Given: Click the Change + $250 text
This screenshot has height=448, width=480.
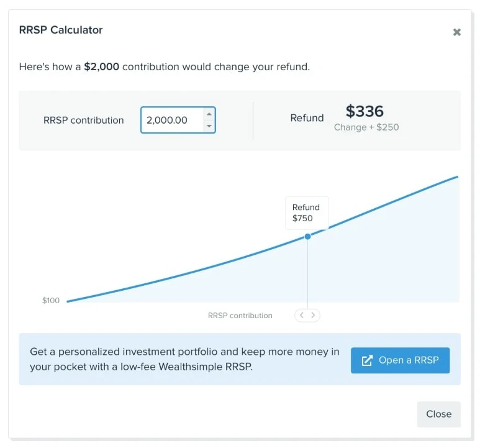Looking at the screenshot, I should point(366,127).
